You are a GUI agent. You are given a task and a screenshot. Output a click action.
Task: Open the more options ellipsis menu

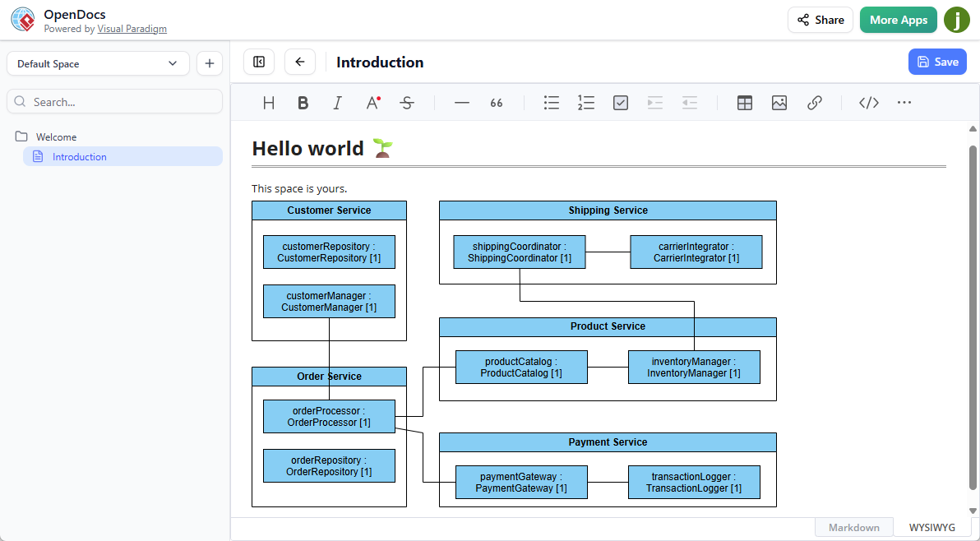point(904,102)
